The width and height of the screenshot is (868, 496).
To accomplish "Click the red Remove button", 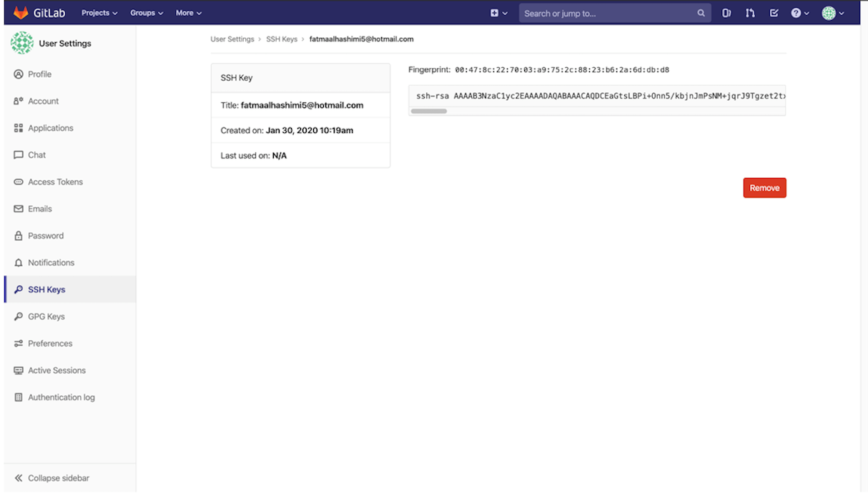I will tap(764, 188).
